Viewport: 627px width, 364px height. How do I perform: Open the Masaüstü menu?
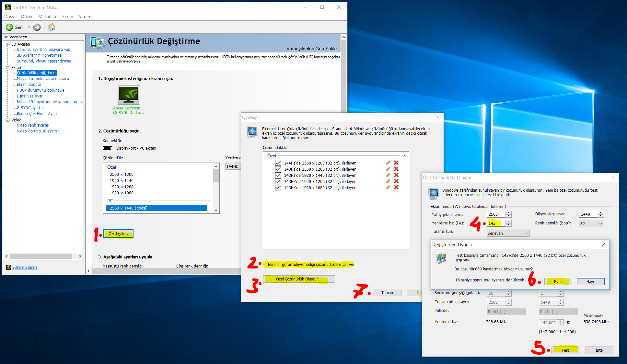pos(48,17)
